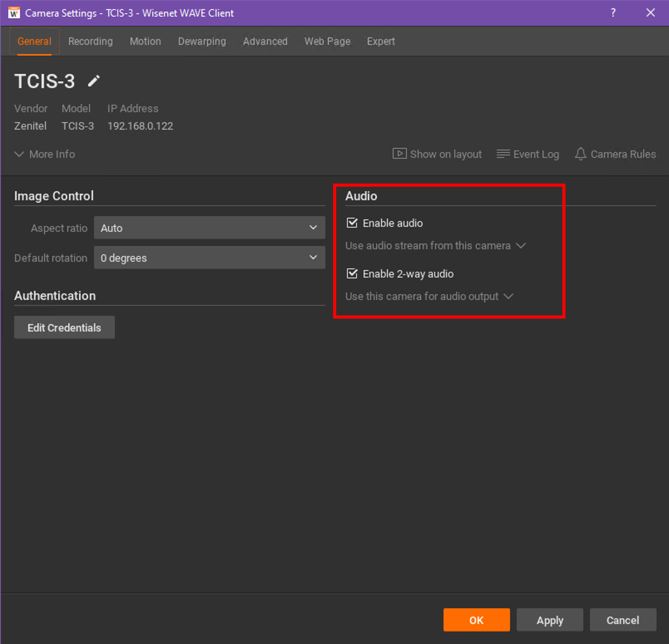
Task: Open the Aspect ratio dropdown
Action: (209, 228)
